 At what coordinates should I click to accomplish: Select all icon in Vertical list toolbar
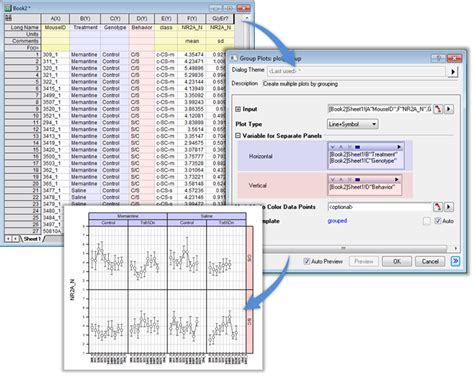click(x=357, y=180)
